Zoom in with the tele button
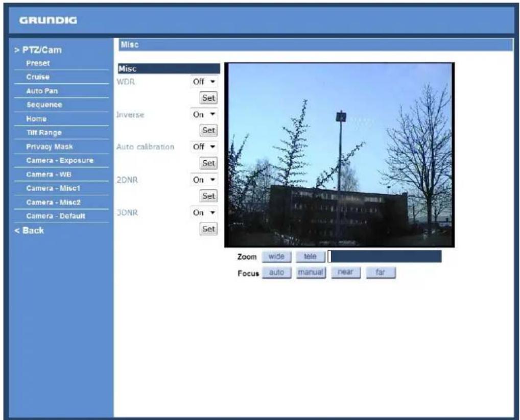This screenshot has height=420, width=520. click(x=310, y=257)
